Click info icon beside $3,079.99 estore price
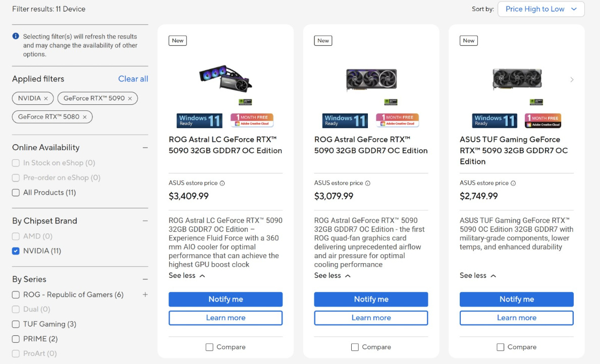This screenshot has height=364, width=600. pos(368,184)
